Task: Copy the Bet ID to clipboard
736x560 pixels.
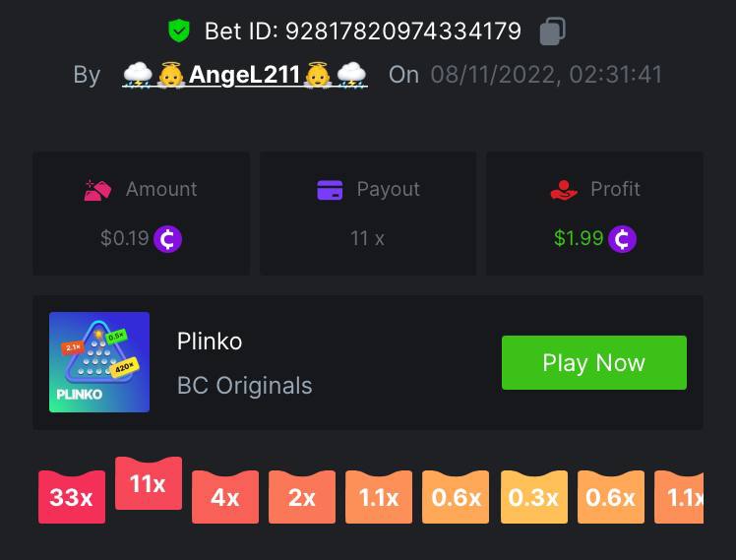Action: click(x=552, y=31)
